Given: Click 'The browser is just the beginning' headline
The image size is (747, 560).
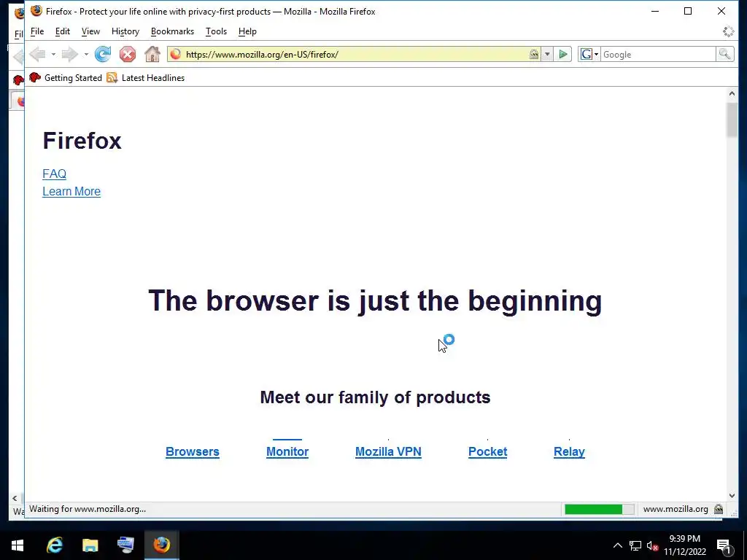Looking at the screenshot, I should pos(375,301).
